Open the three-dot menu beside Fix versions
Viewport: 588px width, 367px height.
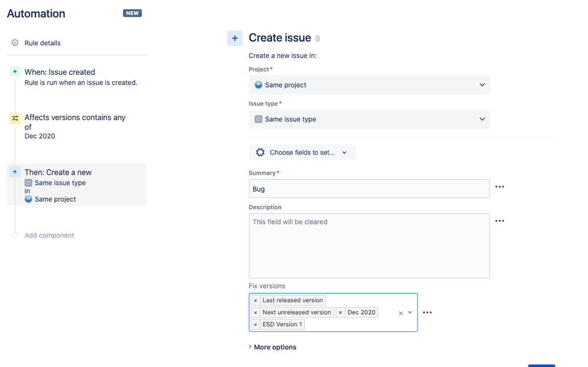pyautogui.click(x=427, y=313)
